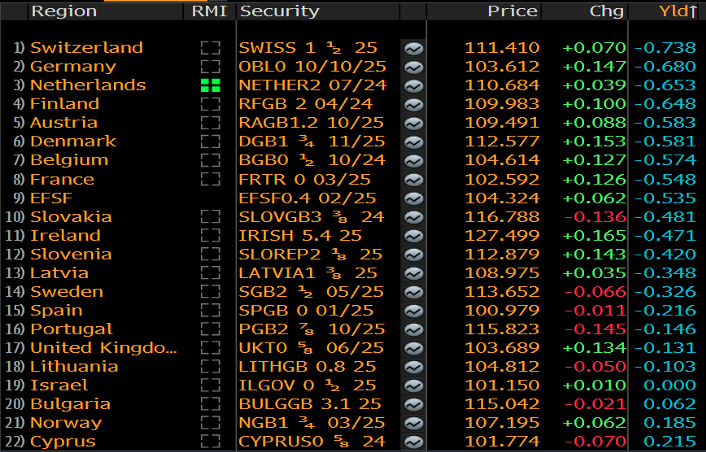Image resolution: width=706 pixels, height=452 pixels.
Task: Toggle RMI box for Cyprus
Action: point(210,441)
